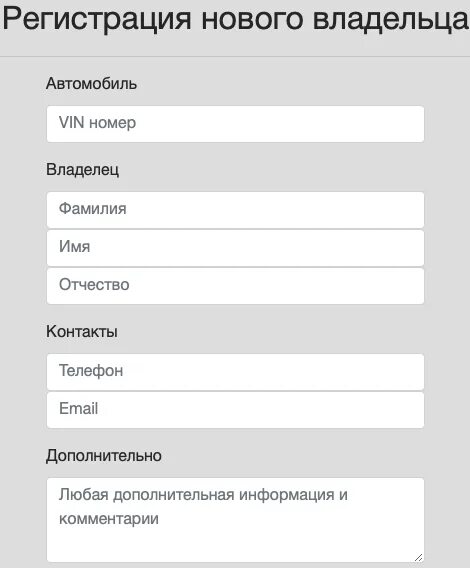Select the Имя input field
Image resolution: width=470 pixels, height=568 pixels.
(x=235, y=248)
